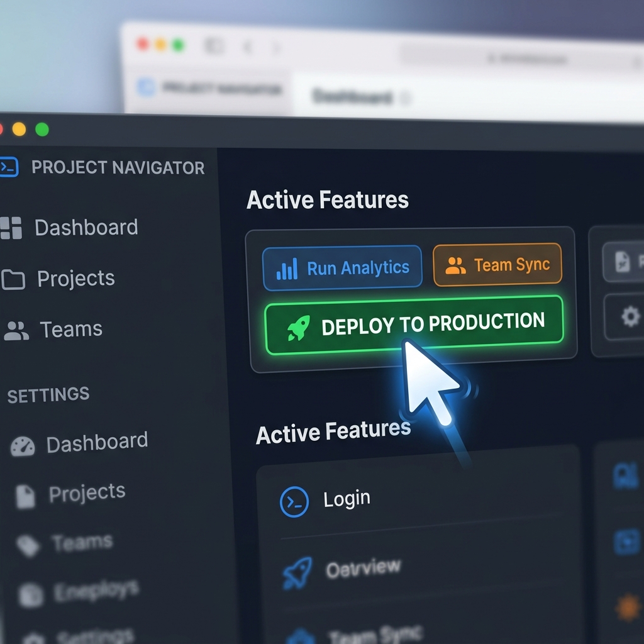Open the Team Sync feature

497,265
